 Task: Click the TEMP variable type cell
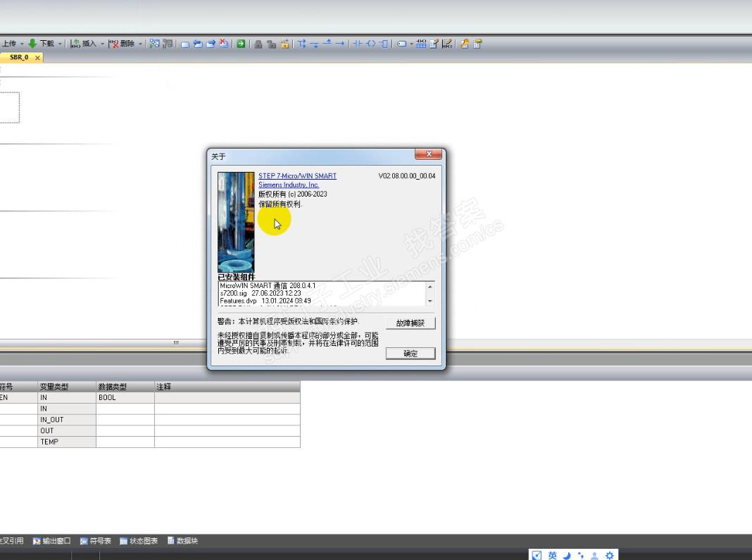tap(67, 442)
